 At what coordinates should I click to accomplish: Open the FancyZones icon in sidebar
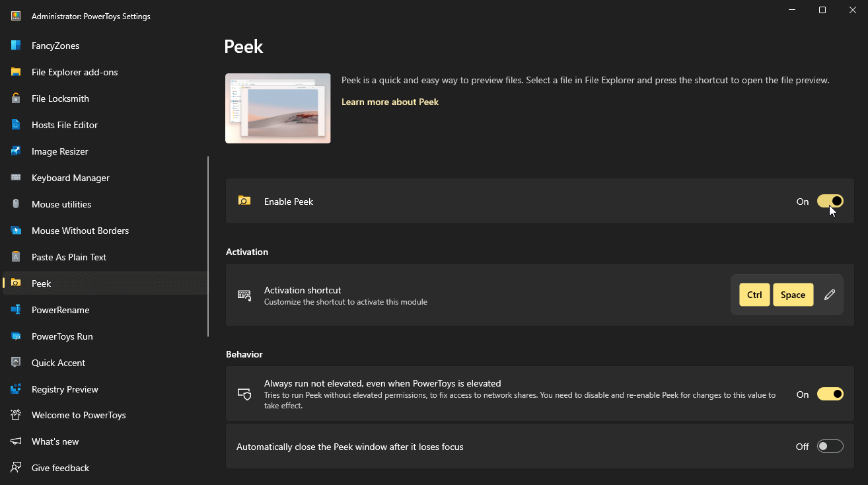pyautogui.click(x=16, y=46)
